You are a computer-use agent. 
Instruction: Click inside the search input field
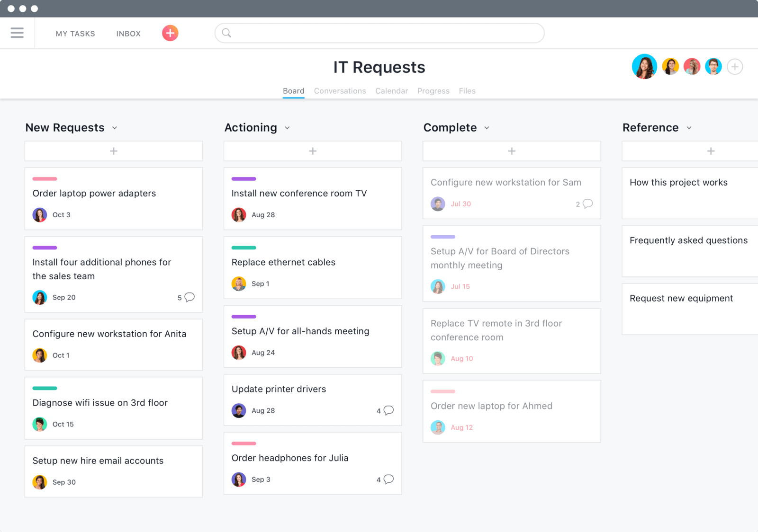379,33
